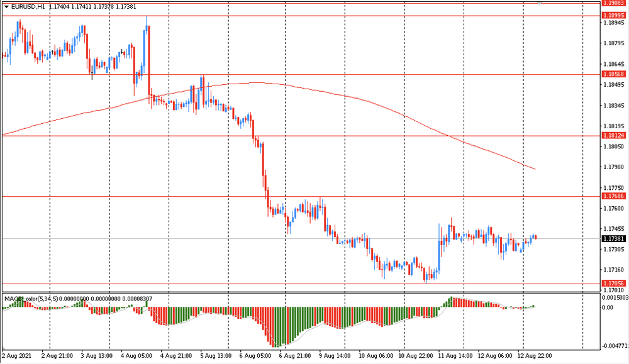Click the 1.17010 price scale value
629x364 pixels.
(614, 290)
